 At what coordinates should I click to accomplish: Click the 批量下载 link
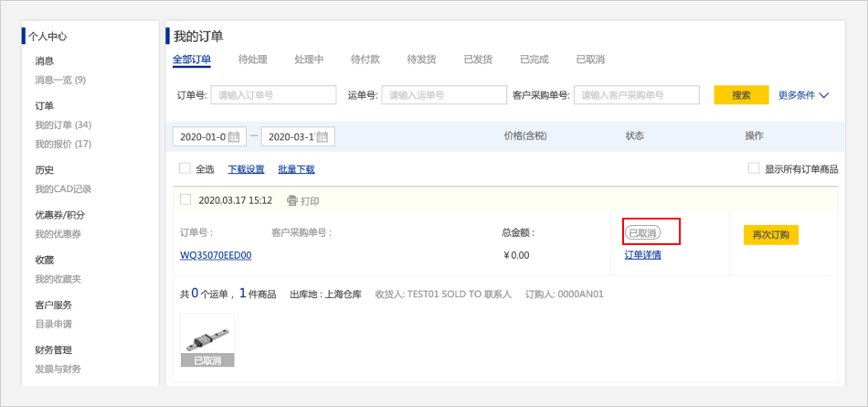pyautogui.click(x=296, y=169)
